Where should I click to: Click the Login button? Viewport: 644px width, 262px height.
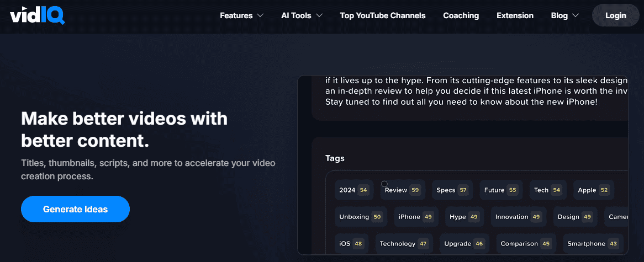click(616, 15)
